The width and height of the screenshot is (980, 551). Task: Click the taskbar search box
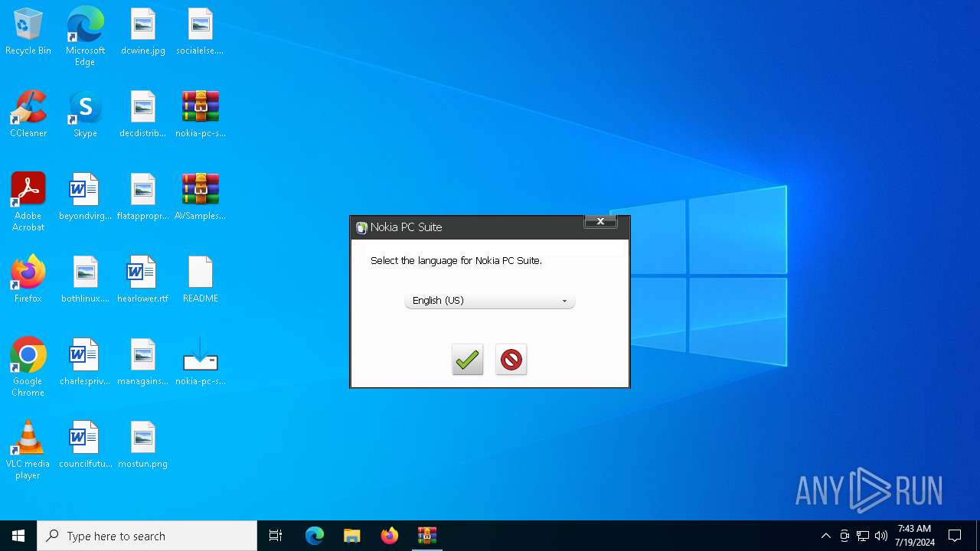click(x=147, y=536)
